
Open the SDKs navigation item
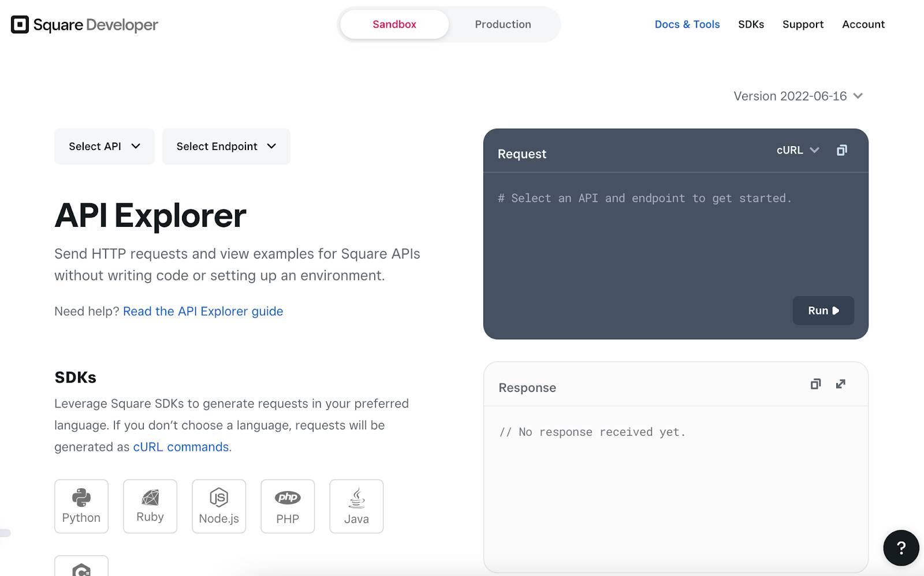[751, 24]
